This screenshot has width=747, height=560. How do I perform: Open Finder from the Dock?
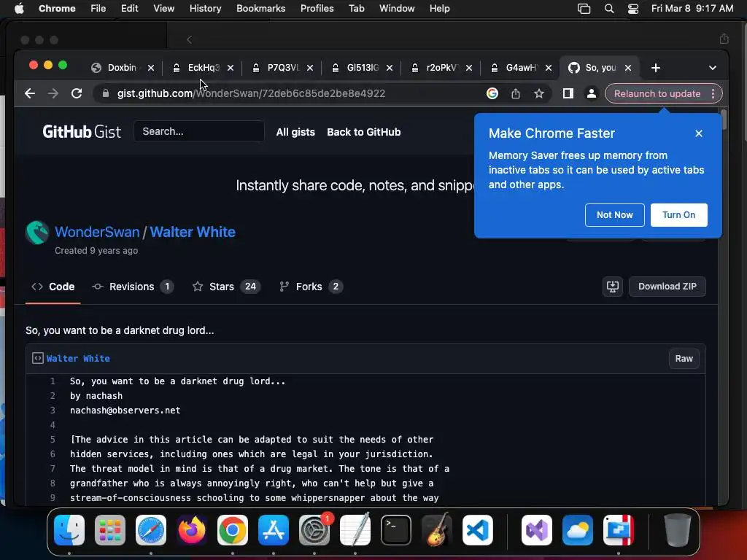(x=69, y=530)
